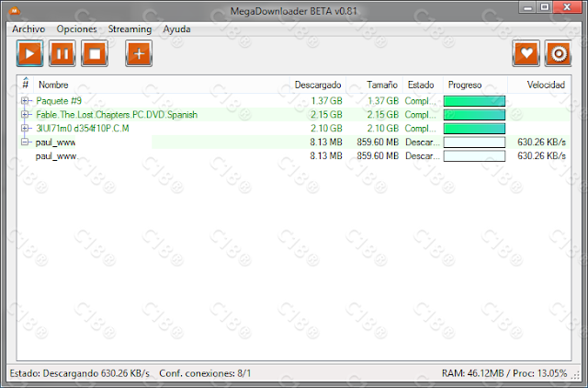Click the Conf. conexiones: 8/1 status
The image size is (588, 388).
tap(205, 373)
